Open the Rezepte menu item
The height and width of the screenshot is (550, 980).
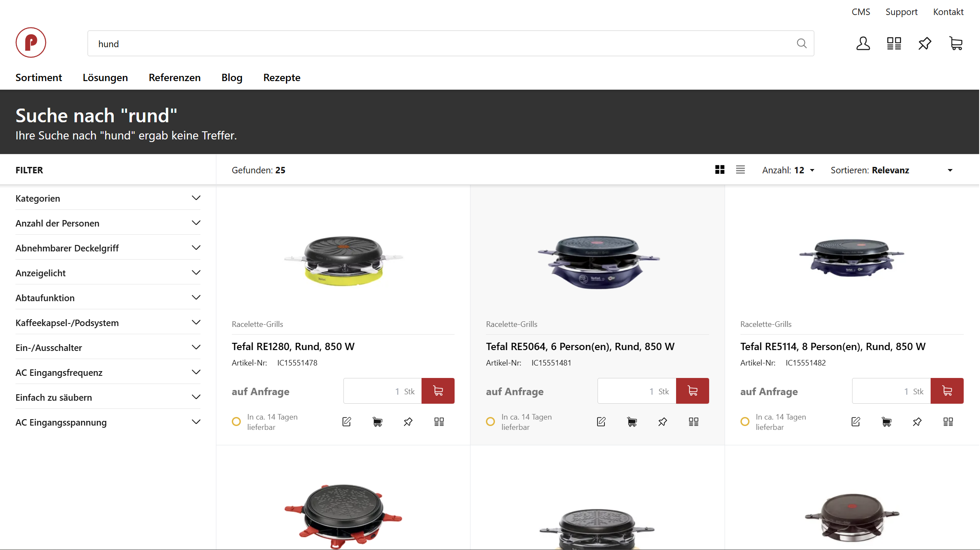[282, 78]
